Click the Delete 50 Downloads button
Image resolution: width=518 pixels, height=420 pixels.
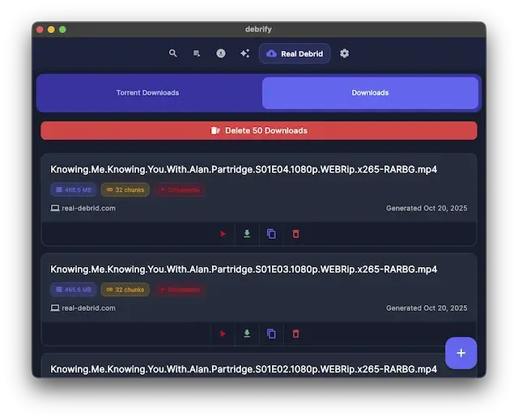(259, 131)
